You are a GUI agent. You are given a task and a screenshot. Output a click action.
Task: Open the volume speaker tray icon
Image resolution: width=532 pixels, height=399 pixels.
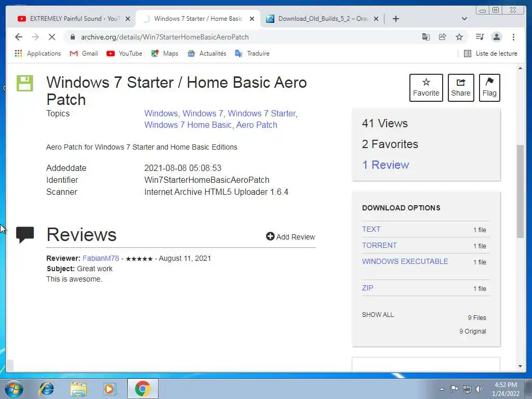[479, 389]
